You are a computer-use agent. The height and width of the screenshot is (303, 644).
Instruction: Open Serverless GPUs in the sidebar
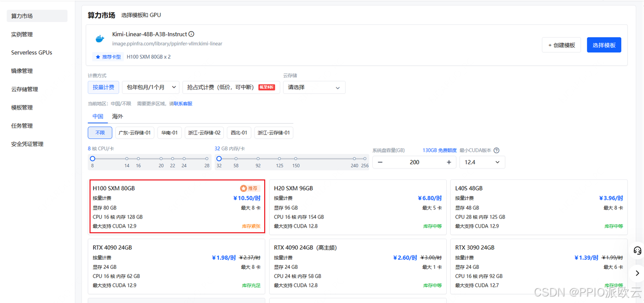[37, 52]
